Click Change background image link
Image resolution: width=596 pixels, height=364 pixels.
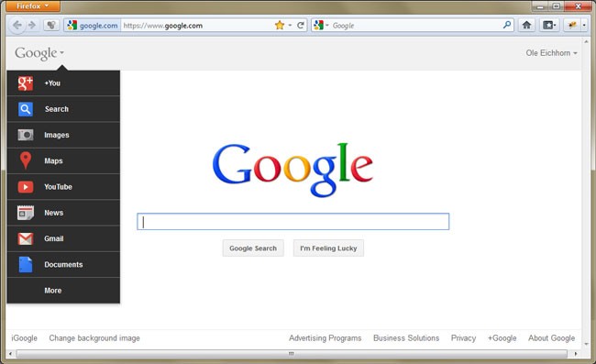94,338
